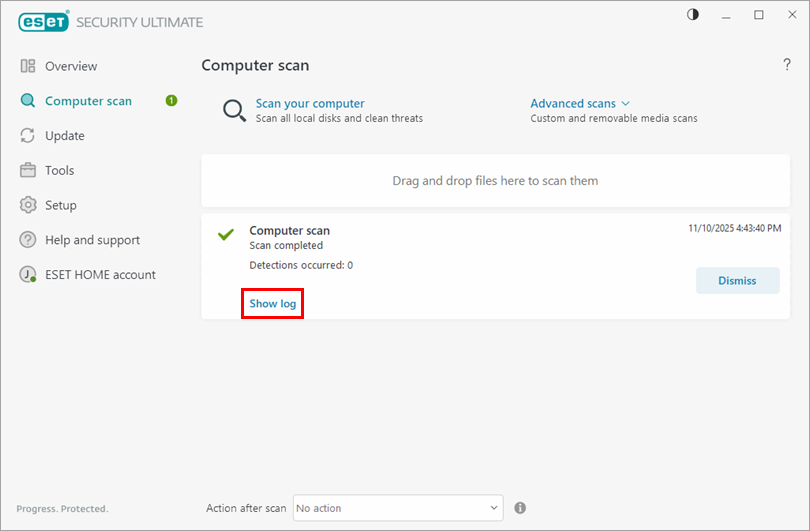Click the drag and drop files area

[x=495, y=181]
